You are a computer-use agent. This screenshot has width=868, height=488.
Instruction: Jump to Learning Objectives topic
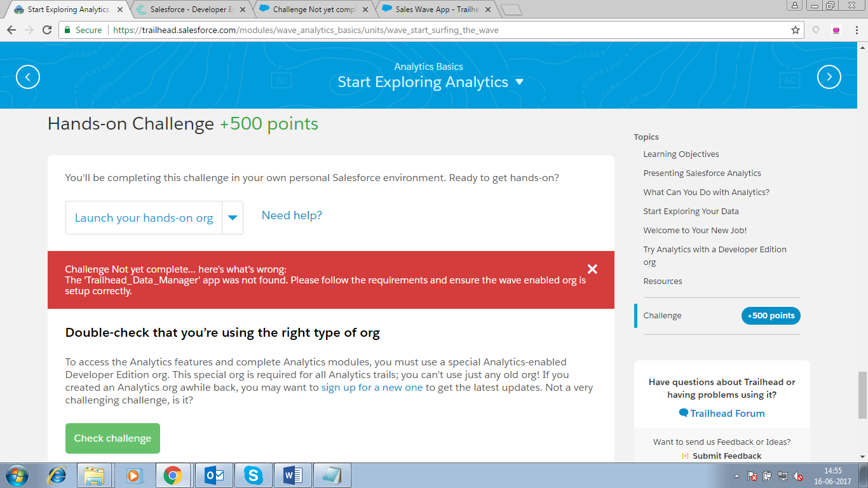pyautogui.click(x=681, y=154)
